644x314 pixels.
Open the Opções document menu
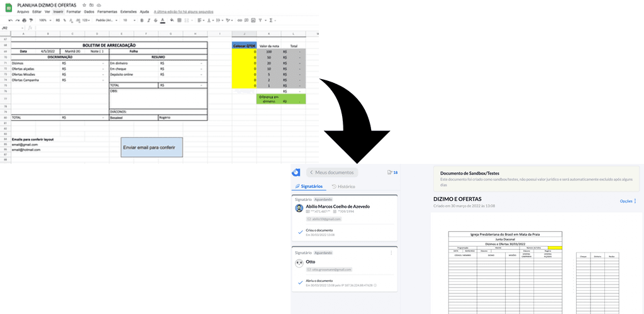coord(628,201)
